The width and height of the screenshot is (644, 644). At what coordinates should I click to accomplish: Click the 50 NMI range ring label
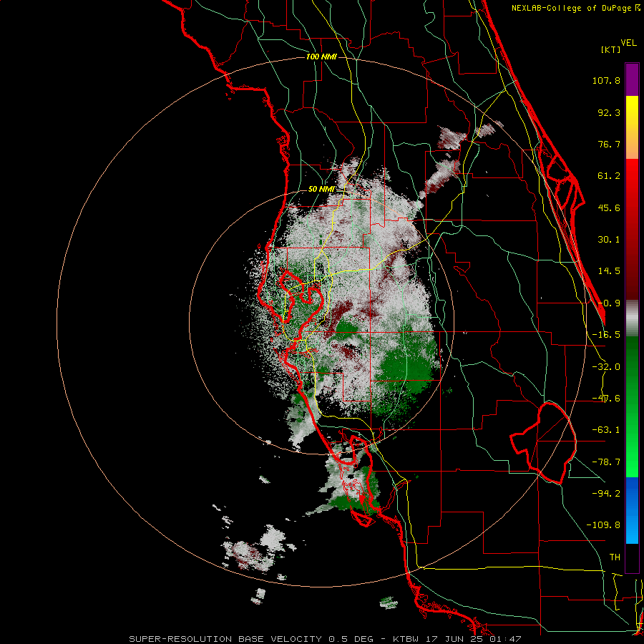point(321,190)
